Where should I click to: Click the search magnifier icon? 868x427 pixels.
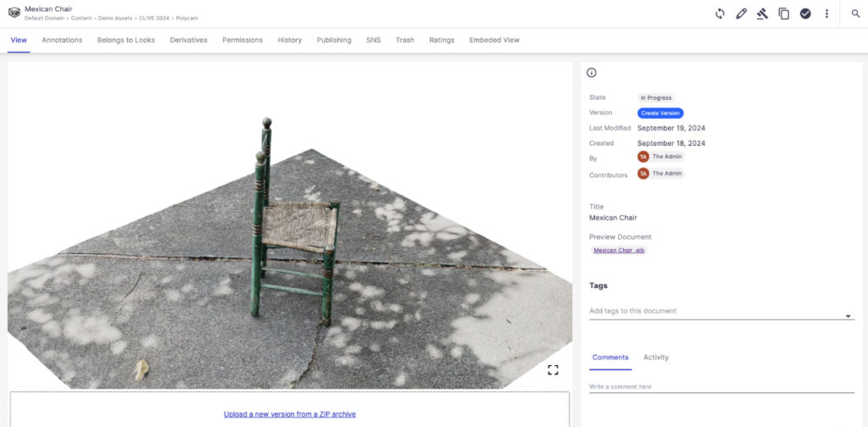coord(855,14)
